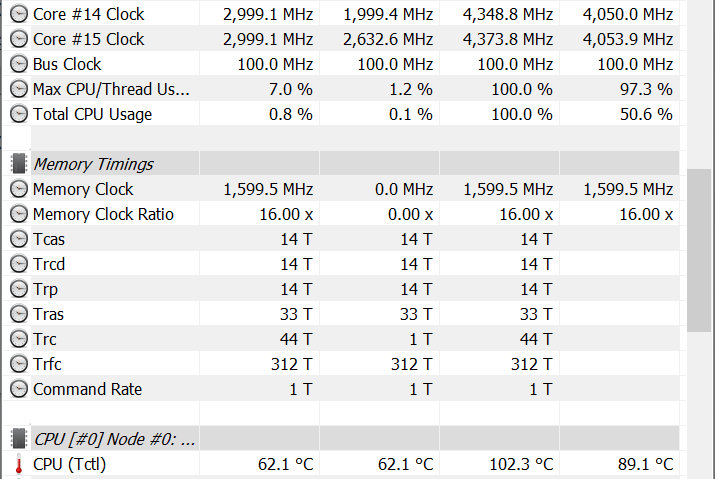Select the icon next to Tcas

click(x=19, y=239)
